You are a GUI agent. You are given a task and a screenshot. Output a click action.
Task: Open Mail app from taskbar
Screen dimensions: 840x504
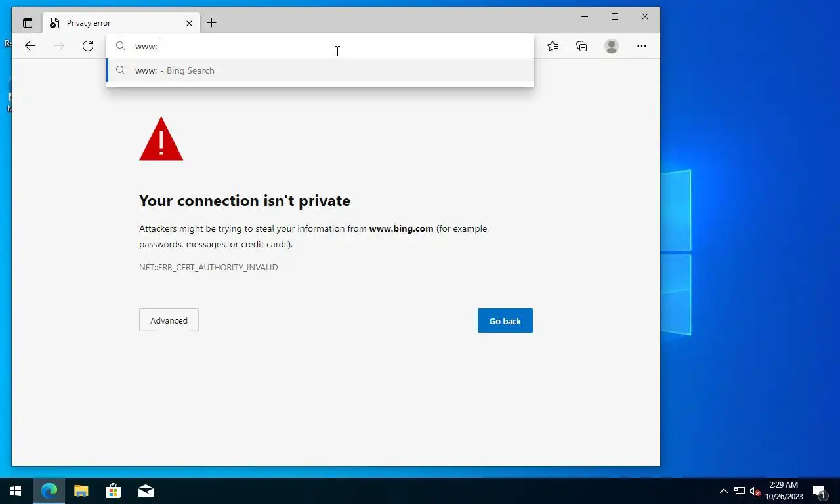[x=146, y=491]
